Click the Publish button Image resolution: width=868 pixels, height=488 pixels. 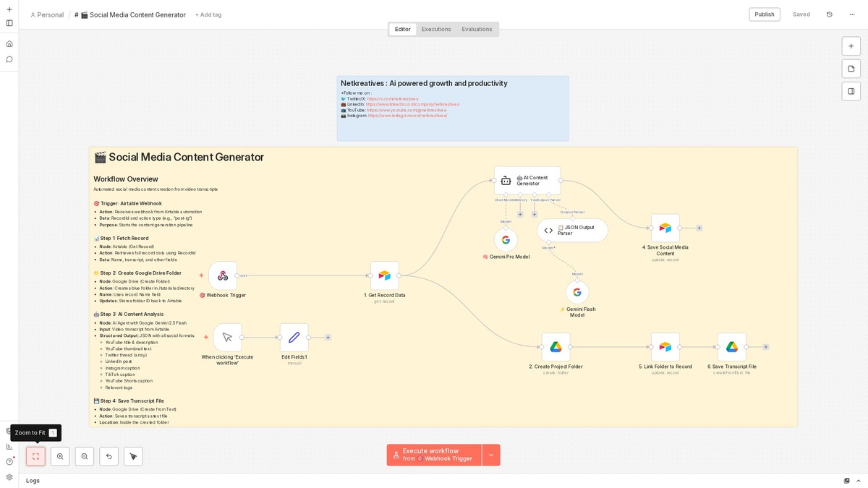tap(765, 14)
